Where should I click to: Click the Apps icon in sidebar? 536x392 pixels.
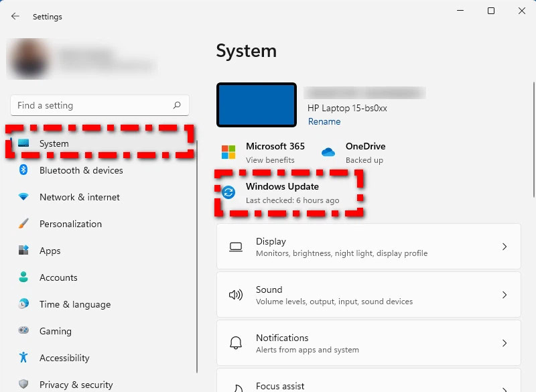(x=23, y=250)
